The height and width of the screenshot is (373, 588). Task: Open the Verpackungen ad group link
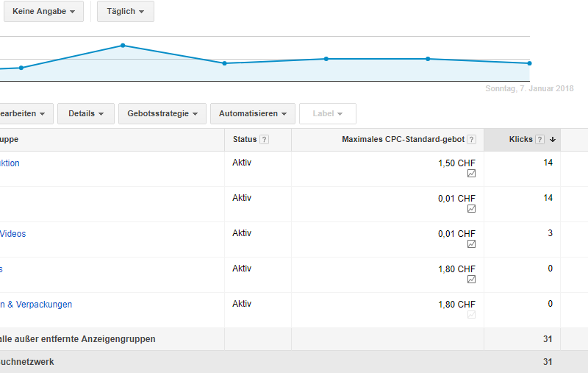tap(37, 305)
